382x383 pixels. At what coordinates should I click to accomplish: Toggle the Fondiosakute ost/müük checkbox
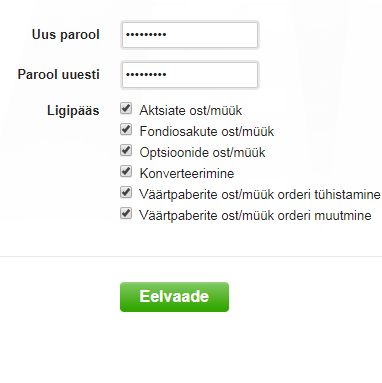pyautogui.click(x=126, y=129)
